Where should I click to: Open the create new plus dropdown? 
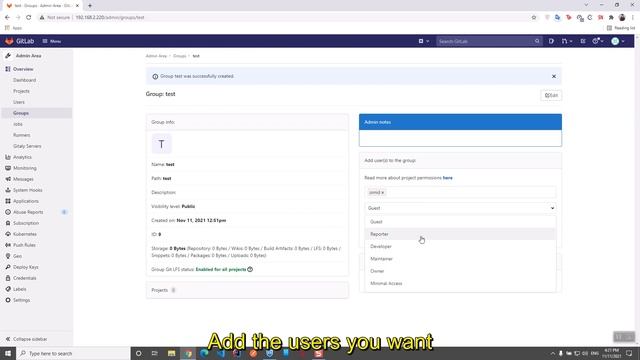[424, 41]
